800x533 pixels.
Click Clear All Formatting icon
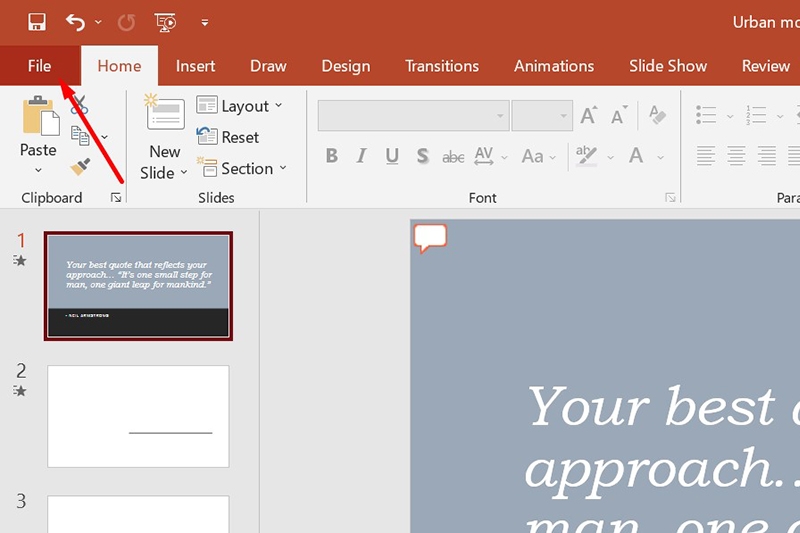coord(657,114)
